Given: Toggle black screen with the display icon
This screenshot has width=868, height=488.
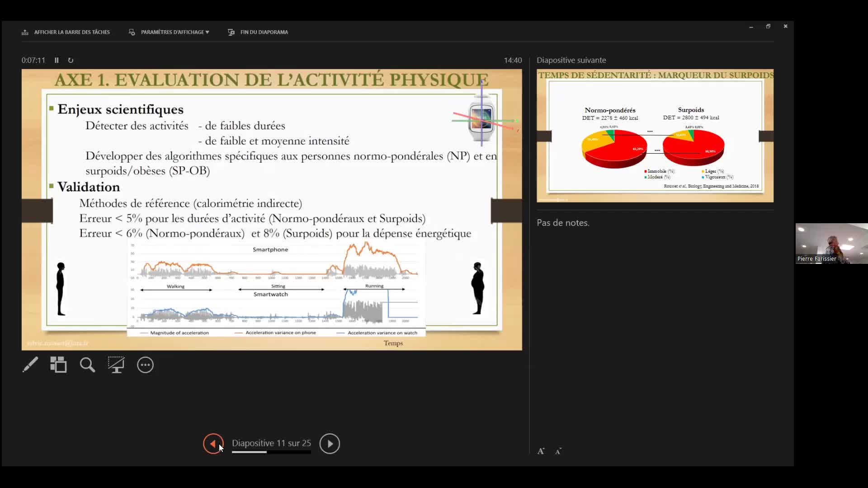Looking at the screenshot, I should click(116, 365).
